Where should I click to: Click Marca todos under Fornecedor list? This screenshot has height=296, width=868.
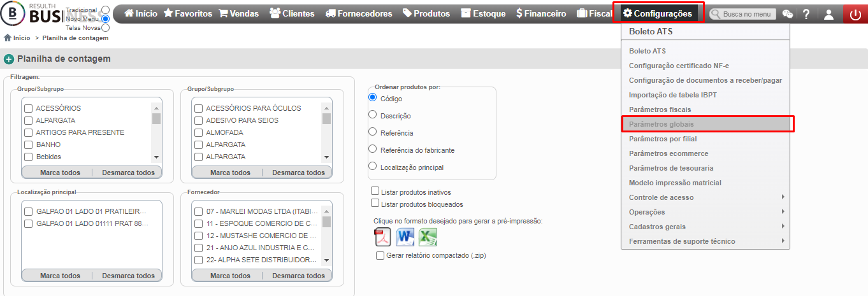[x=230, y=276]
